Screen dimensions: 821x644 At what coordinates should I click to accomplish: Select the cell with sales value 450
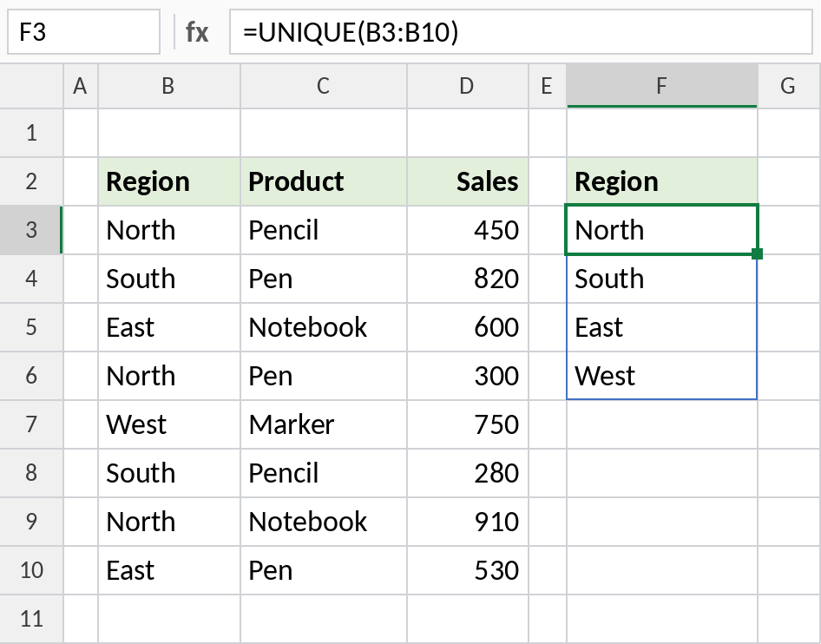[468, 230]
